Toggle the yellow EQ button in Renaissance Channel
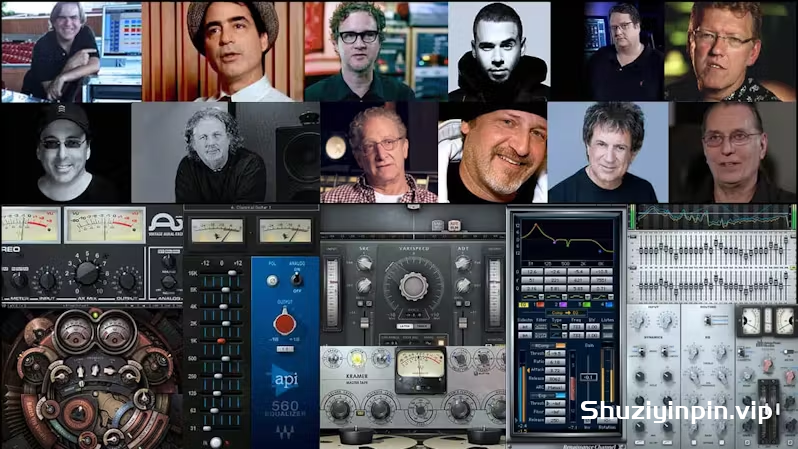Screen dimensions: 798x449 coord(523,305)
